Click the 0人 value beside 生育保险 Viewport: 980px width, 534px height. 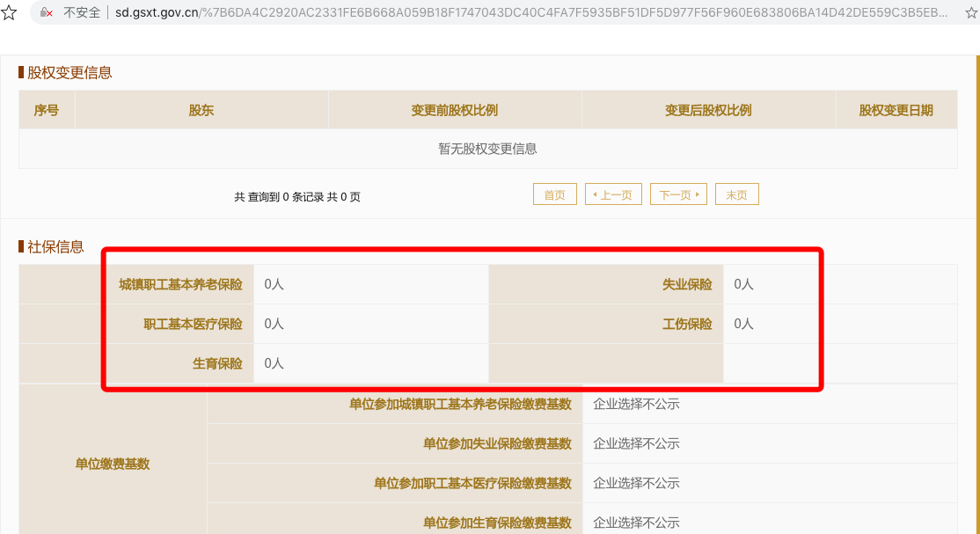274,363
